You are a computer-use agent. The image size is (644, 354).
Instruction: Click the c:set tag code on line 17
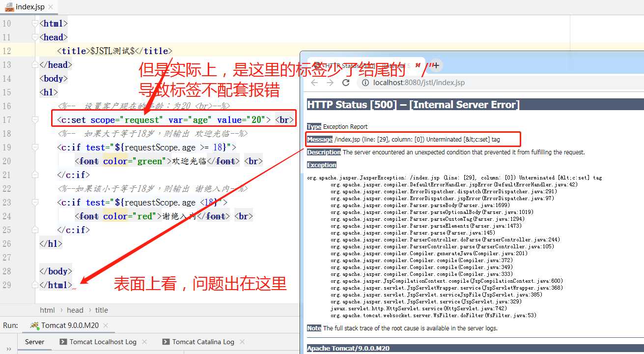click(x=164, y=120)
